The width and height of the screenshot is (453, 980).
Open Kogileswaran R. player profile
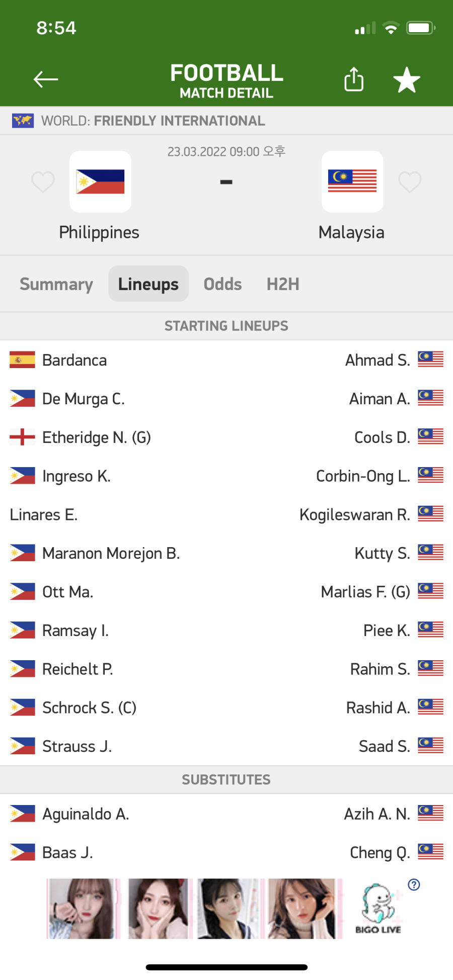pos(355,515)
